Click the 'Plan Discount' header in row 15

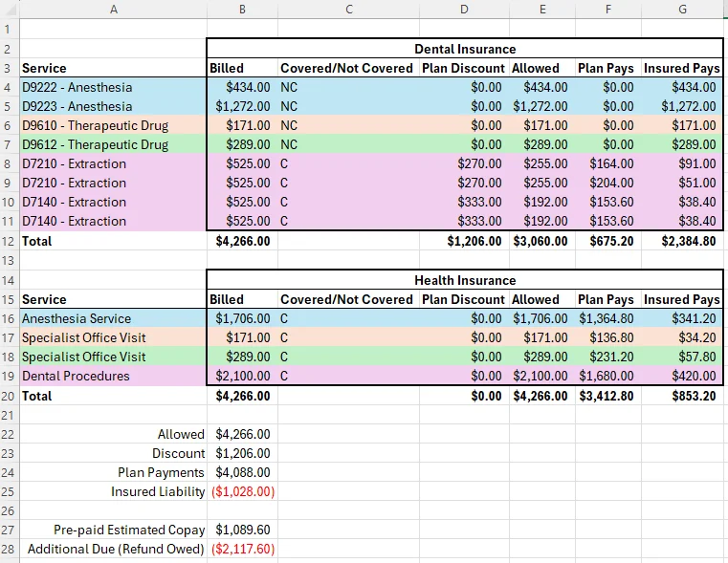pyautogui.click(x=464, y=299)
